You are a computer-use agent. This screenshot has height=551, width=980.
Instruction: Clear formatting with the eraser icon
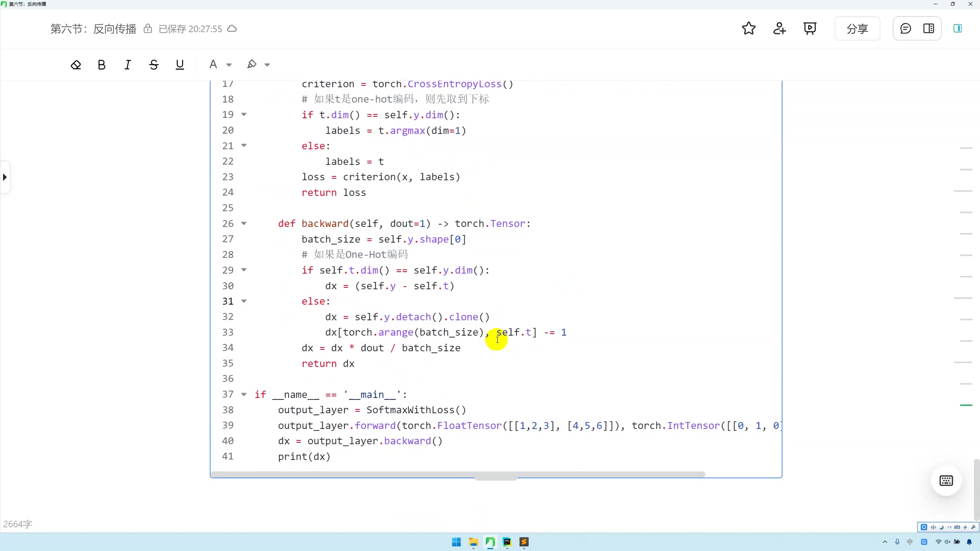coord(75,64)
